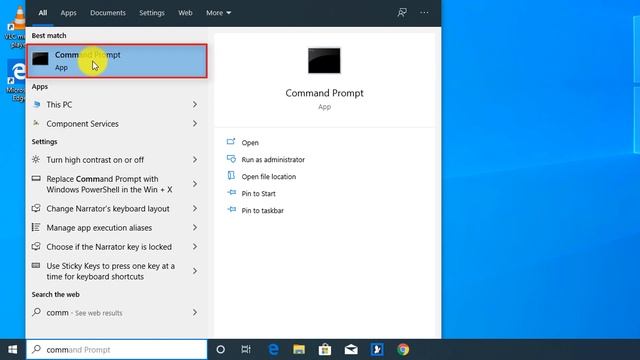Switch to the Documents search tab
Viewport: 640px width, 360px height.
tap(108, 13)
